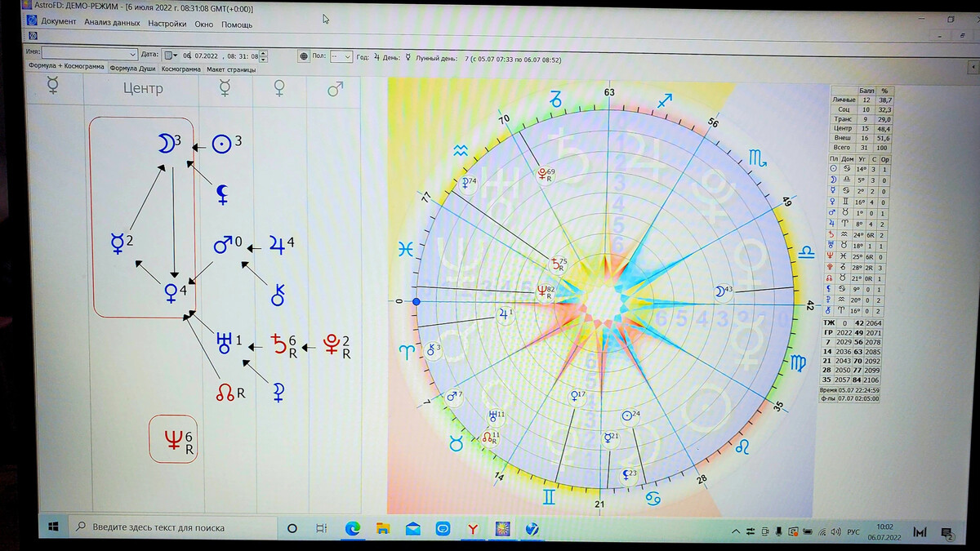Click the Lilith symbol in the formula
This screenshot has height=551, width=980.
(x=222, y=193)
